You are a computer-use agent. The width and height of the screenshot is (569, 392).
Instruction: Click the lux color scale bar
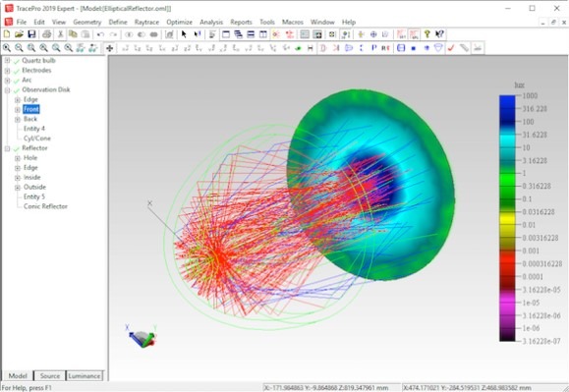click(507, 218)
